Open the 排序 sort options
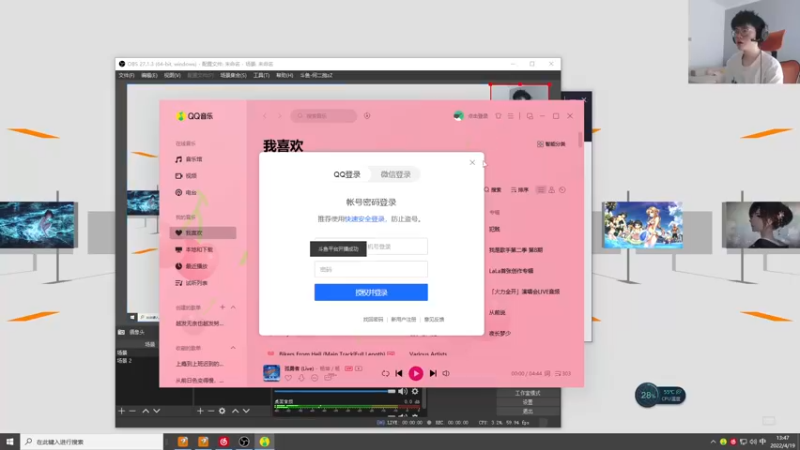The width and height of the screenshot is (800, 450). 519,190
